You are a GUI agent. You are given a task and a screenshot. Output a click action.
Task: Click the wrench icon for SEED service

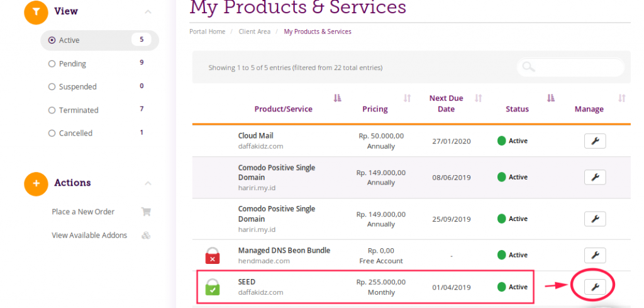point(595,287)
